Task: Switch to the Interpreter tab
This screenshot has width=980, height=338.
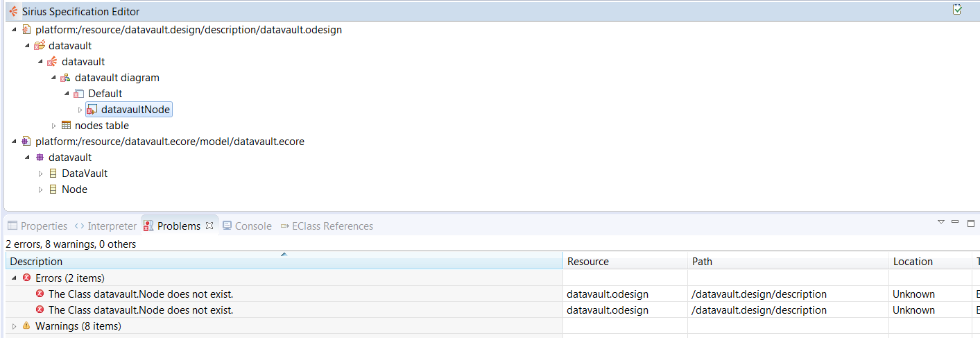Action: [105, 226]
